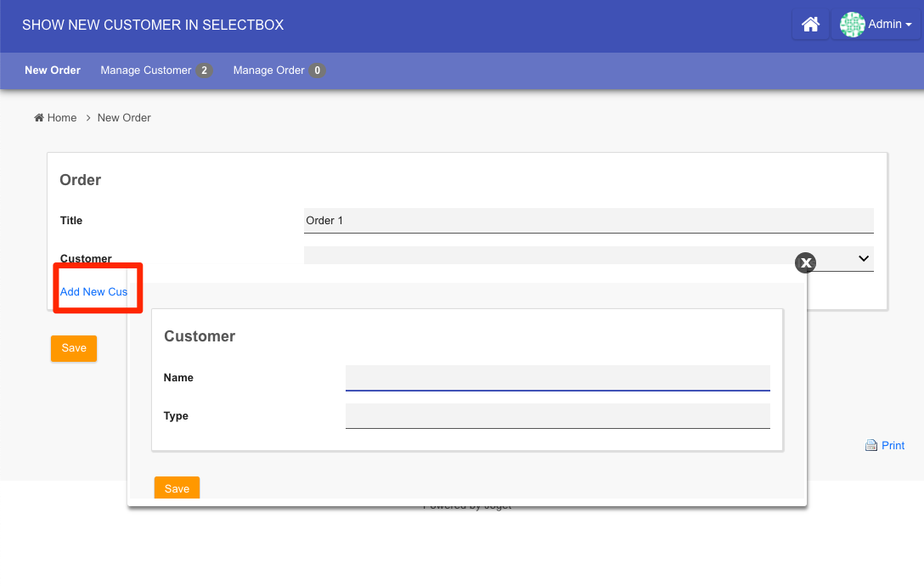This screenshot has height=586, width=924.
Task: Click the Admin user avatar icon
Action: pos(852,25)
